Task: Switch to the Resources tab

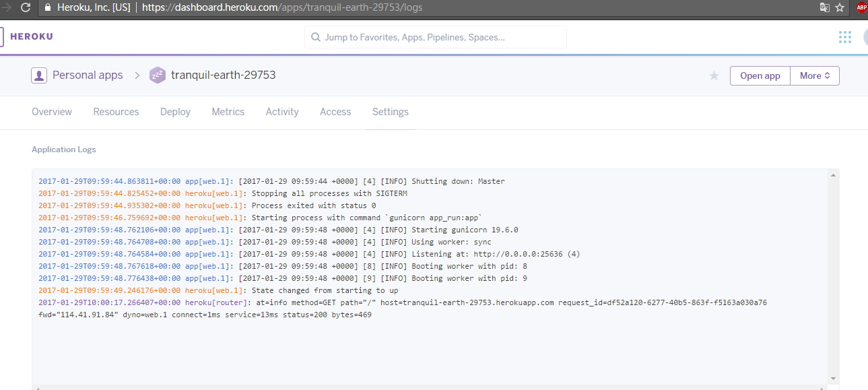Action: (x=116, y=112)
